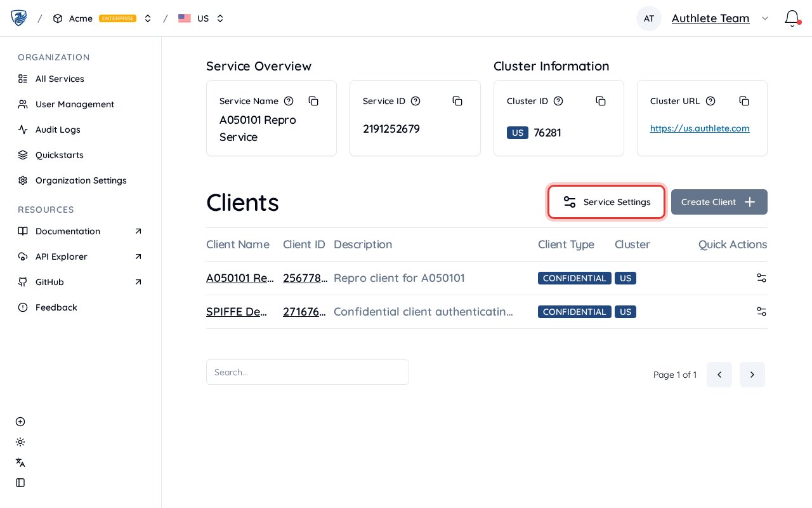Show help for Service ID

pyautogui.click(x=416, y=101)
